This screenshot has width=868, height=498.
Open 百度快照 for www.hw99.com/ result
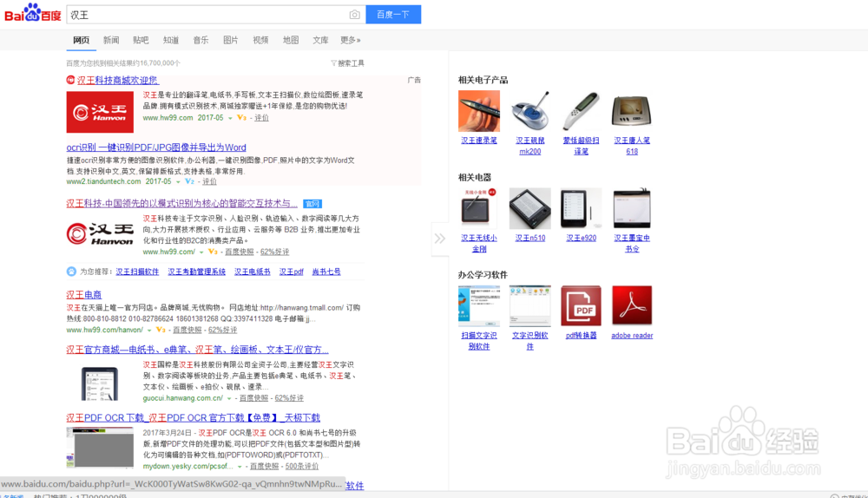(x=240, y=252)
